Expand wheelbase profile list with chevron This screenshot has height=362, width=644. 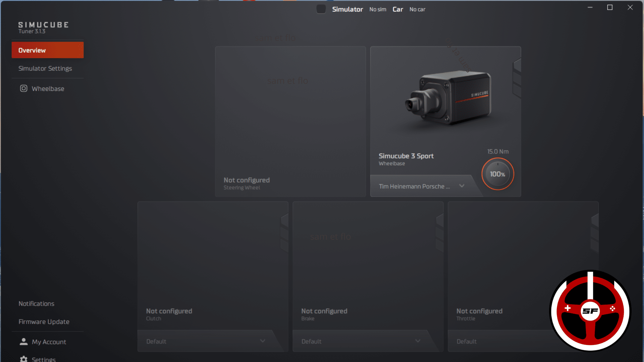462,186
